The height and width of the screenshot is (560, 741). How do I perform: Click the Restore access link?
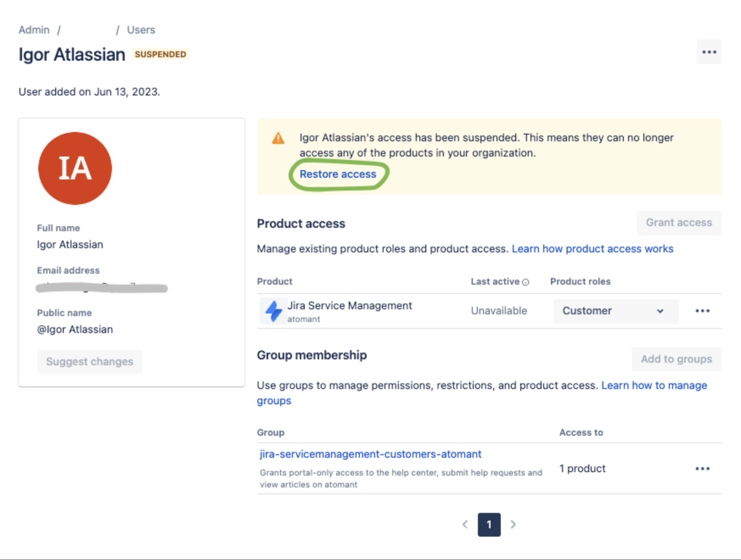click(338, 174)
